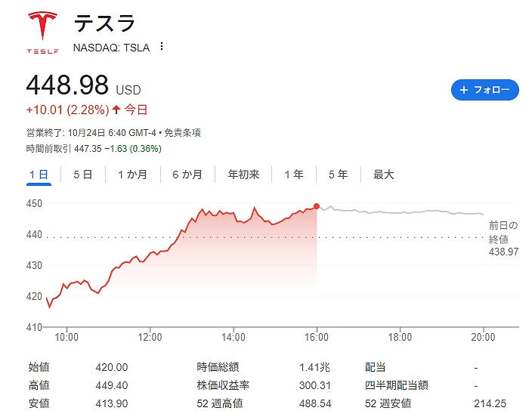
Task: Click the gray after-hours line on chart
Action: tap(401, 212)
